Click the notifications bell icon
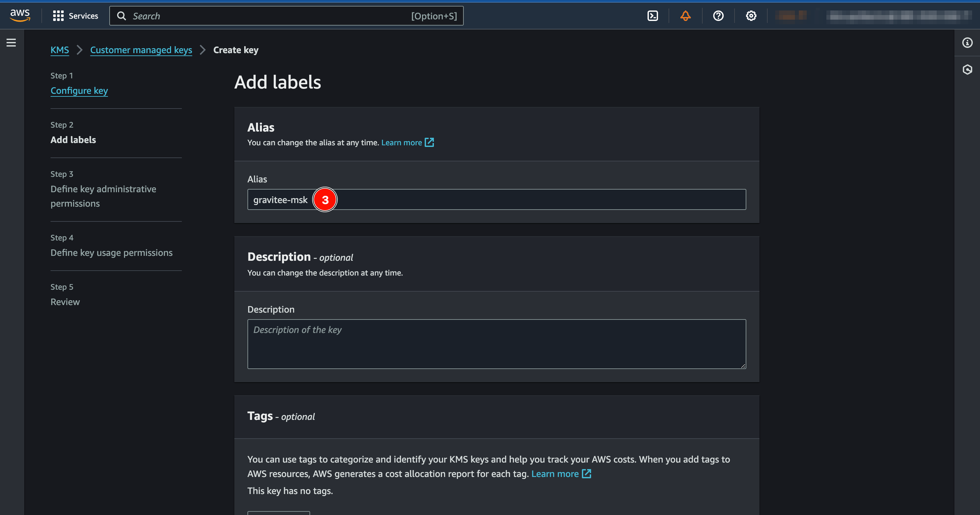The height and width of the screenshot is (515, 980). click(x=686, y=15)
